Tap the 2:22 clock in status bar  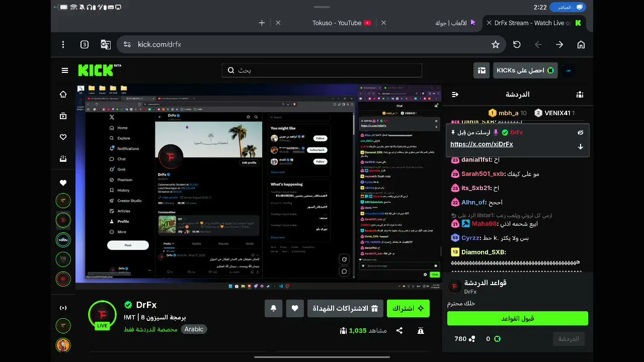click(540, 8)
